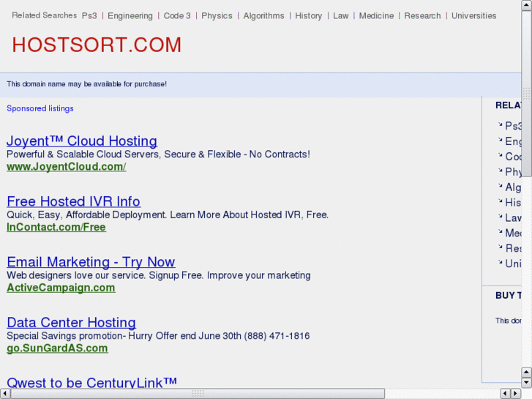532x399 pixels.
Task: Open the Free Hosted IVR Info ad
Action: (74, 201)
